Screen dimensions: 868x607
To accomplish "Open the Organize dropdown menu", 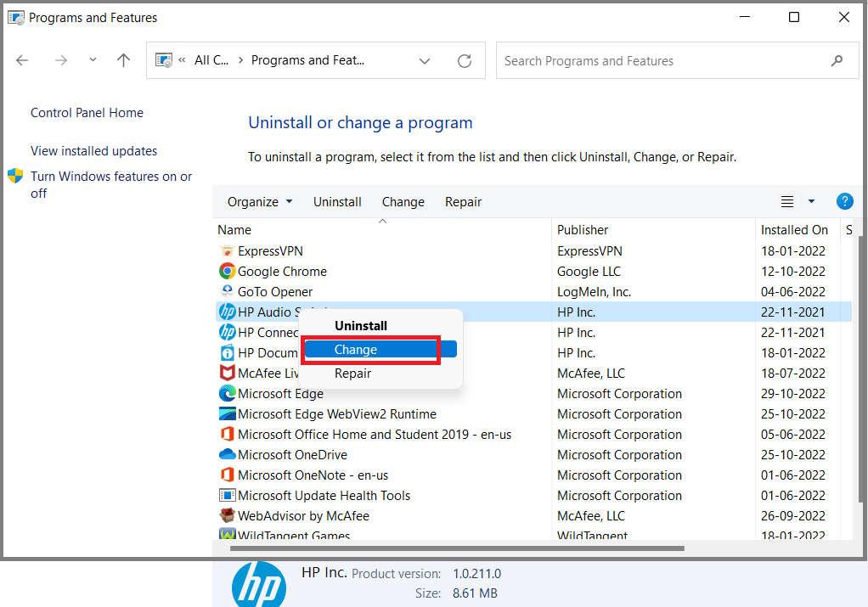I will pyautogui.click(x=259, y=201).
